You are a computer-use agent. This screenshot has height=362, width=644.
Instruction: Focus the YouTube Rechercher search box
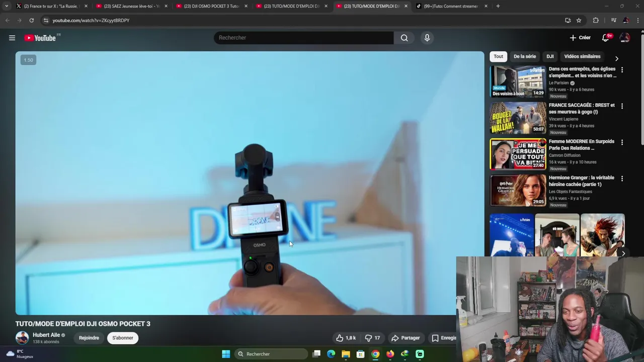click(x=304, y=38)
